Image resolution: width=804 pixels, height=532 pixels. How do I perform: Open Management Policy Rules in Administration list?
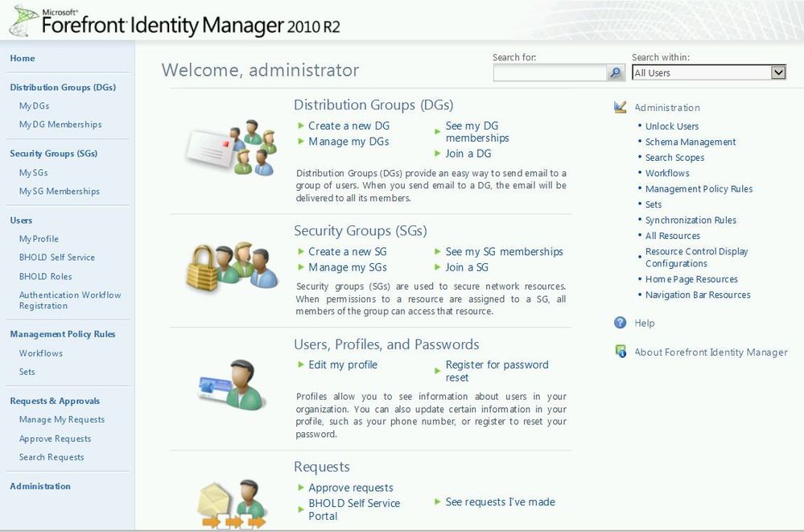699,189
